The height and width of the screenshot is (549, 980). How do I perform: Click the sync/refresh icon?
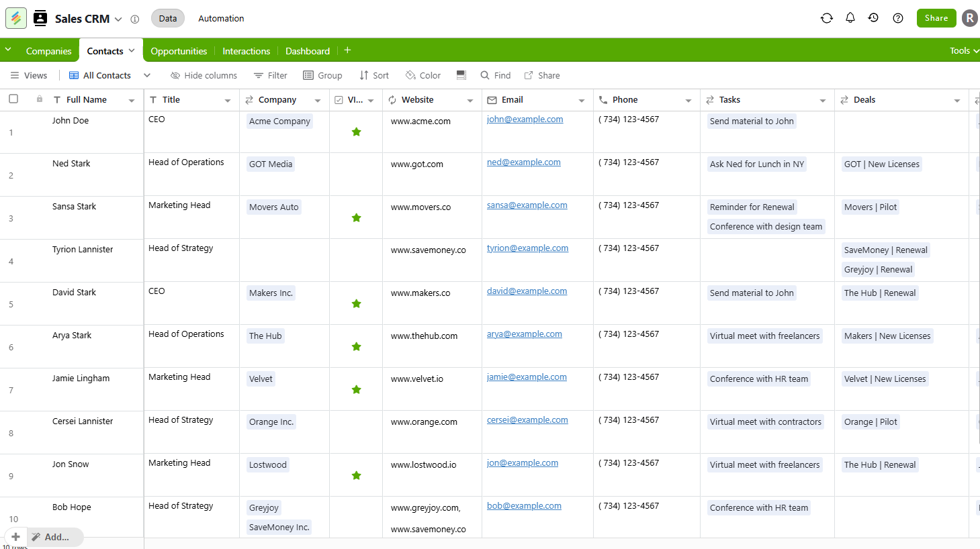(x=826, y=18)
